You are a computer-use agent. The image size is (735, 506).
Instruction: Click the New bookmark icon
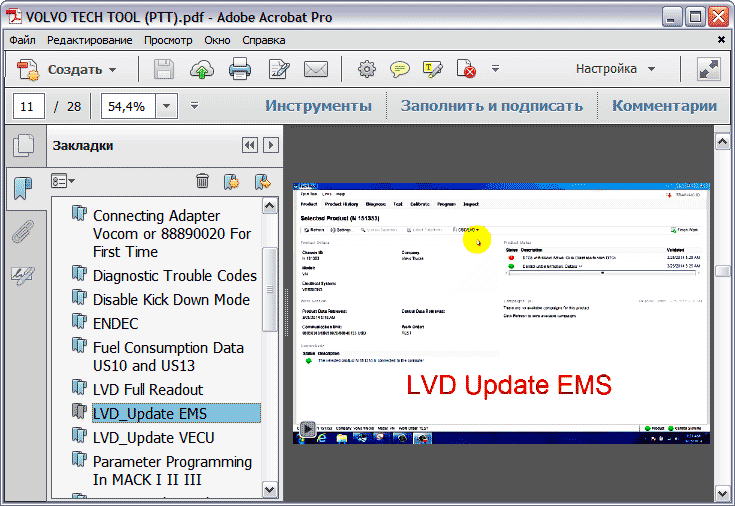click(x=232, y=181)
